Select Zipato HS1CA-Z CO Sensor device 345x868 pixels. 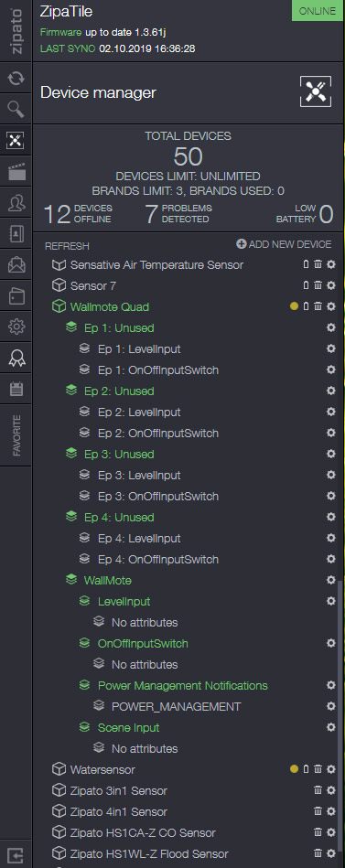(x=143, y=832)
